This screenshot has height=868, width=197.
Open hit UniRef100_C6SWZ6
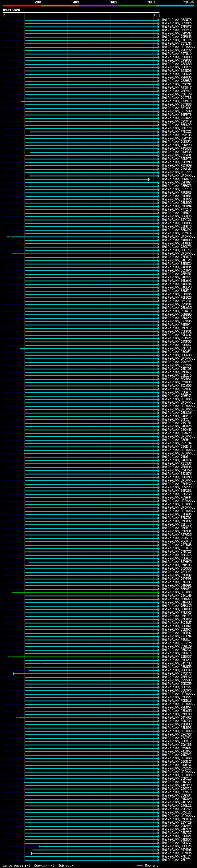click(x=177, y=20)
